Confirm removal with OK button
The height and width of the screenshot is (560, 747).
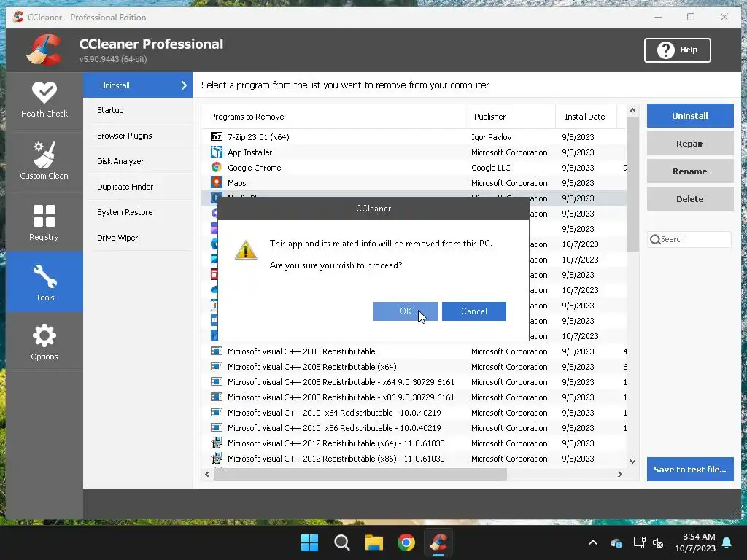[x=405, y=311]
